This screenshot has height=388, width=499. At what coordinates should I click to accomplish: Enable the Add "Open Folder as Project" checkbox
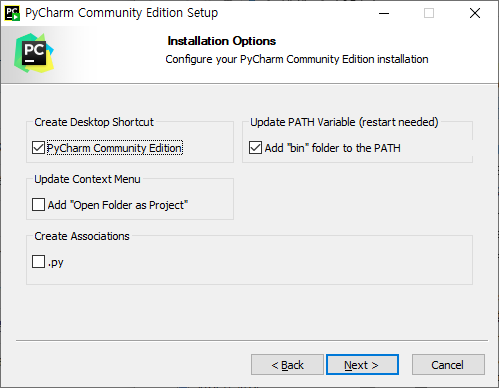click(38, 205)
